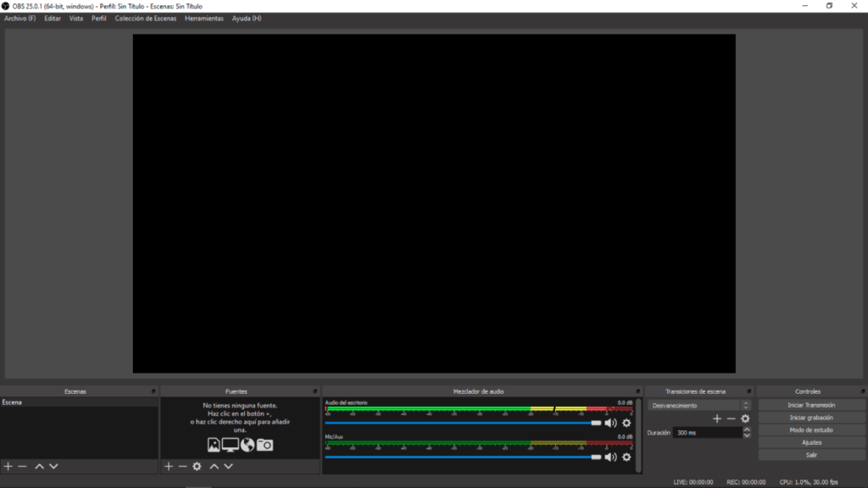
Task: Add a new source in Fuentes panel
Action: 168,466
